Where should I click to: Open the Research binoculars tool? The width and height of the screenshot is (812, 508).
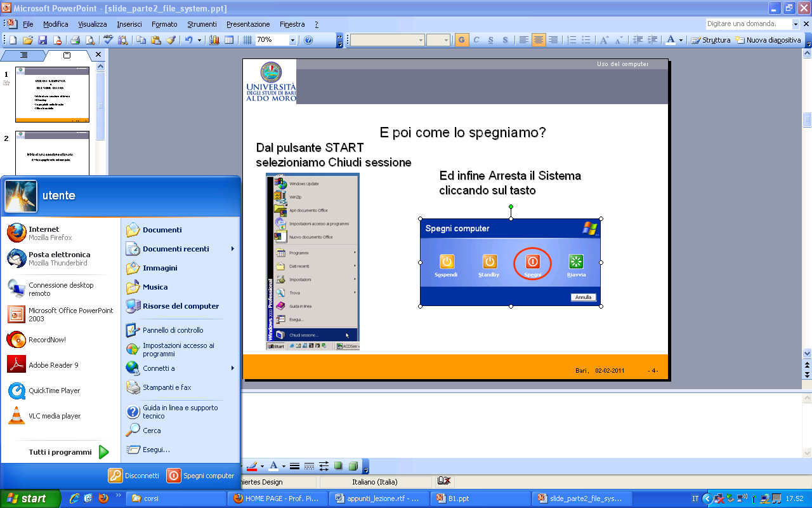pyautogui.click(x=123, y=40)
